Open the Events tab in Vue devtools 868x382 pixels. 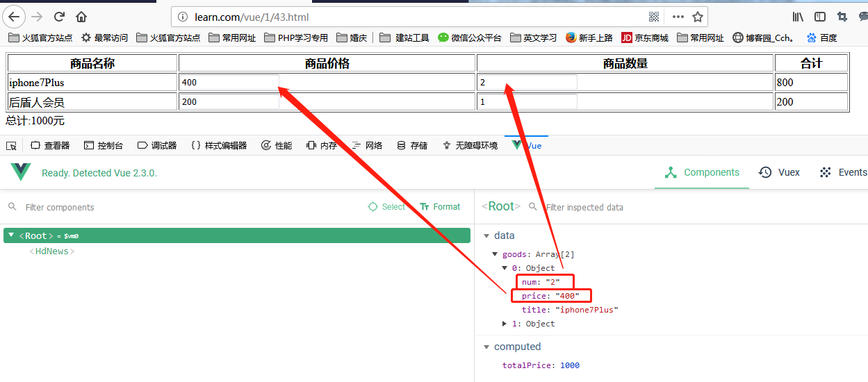tap(843, 172)
